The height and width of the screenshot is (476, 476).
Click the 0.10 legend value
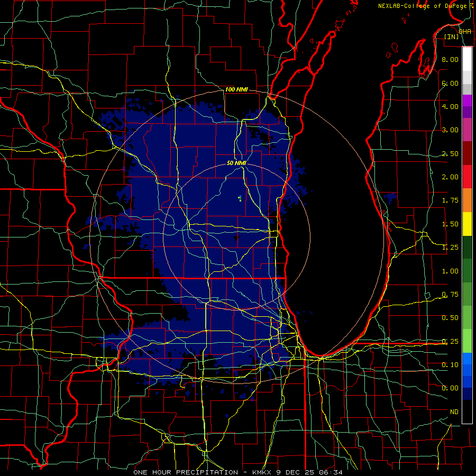[450, 365]
